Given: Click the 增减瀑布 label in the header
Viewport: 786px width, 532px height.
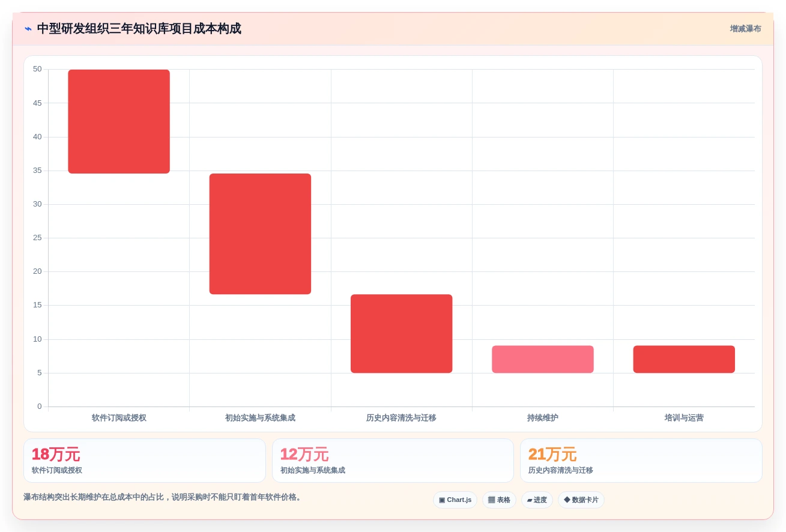Looking at the screenshot, I should tap(745, 29).
